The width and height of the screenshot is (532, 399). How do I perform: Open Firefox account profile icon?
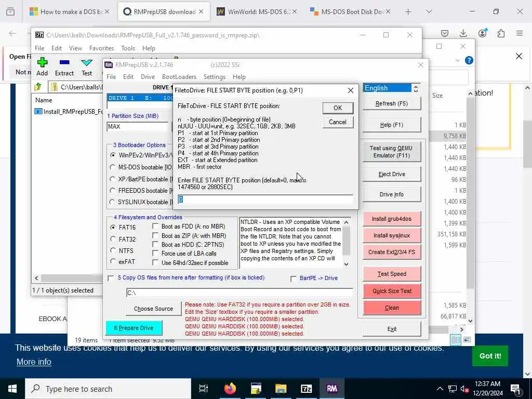483,33
